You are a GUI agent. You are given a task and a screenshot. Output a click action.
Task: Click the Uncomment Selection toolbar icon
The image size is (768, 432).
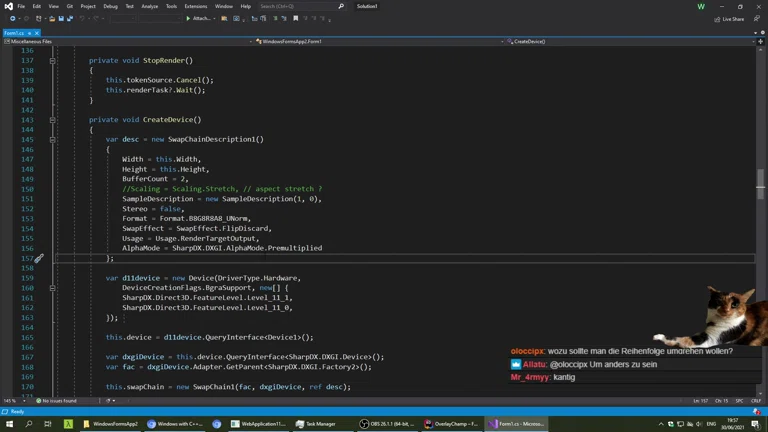(x=284, y=19)
